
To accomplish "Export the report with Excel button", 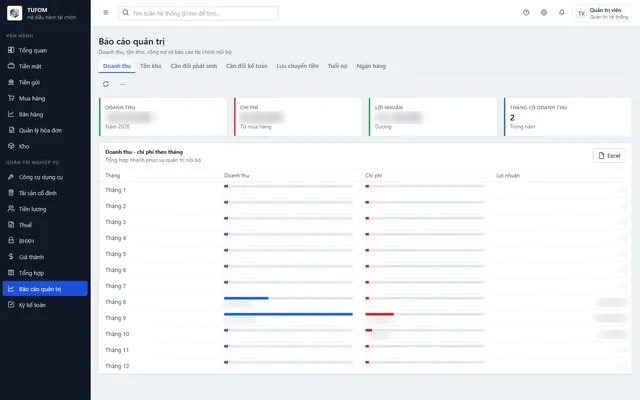I will click(x=609, y=156).
